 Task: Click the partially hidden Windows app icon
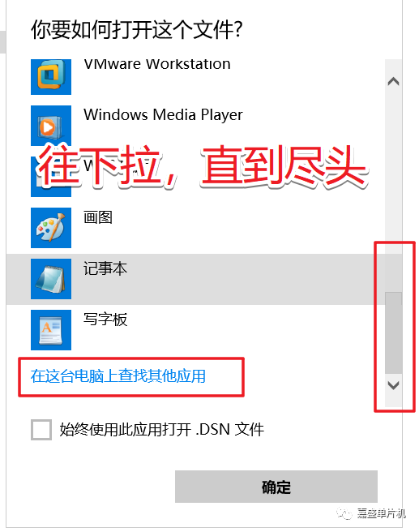[51, 177]
